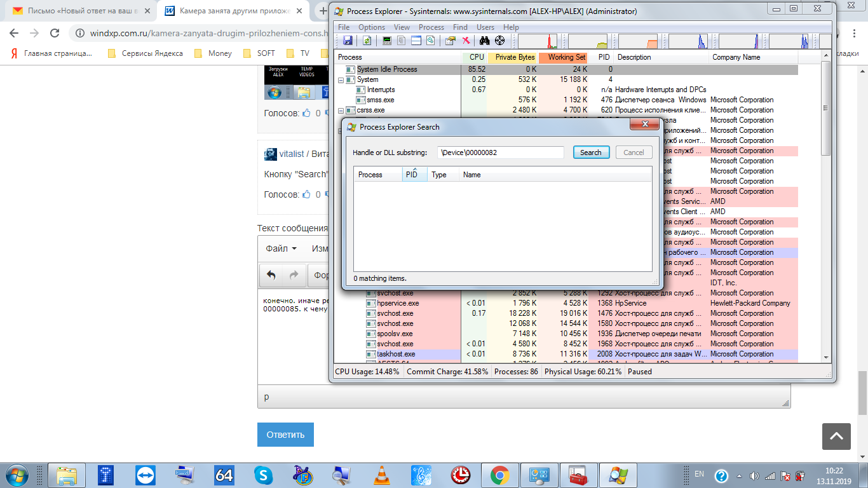The width and height of the screenshot is (868, 488).
Task: Open the Options menu
Action: (372, 27)
